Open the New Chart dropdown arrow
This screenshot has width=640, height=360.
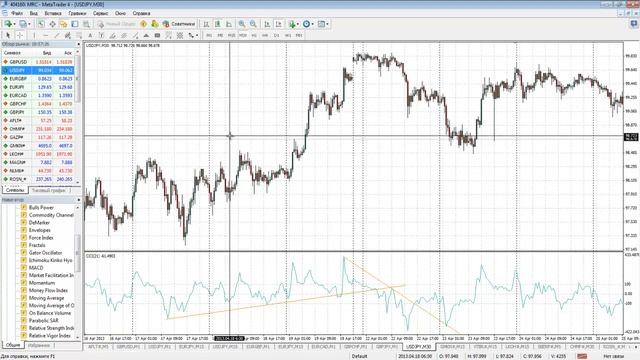pyautogui.click(x=14, y=24)
